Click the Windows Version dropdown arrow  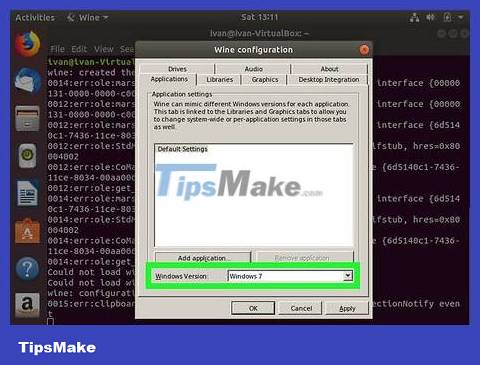tap(348, 276)
